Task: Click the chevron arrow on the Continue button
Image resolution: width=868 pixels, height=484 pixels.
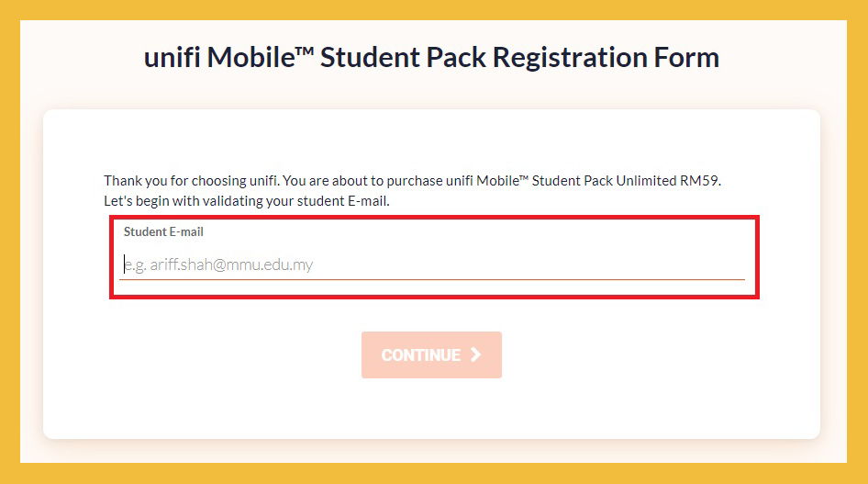Action: (475, 355)
